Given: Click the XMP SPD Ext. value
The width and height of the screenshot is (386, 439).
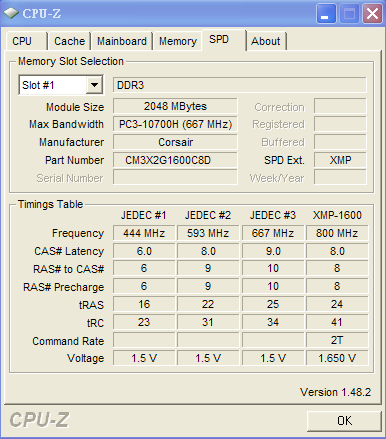Looking at the screenshot, I should pos(340,160).
